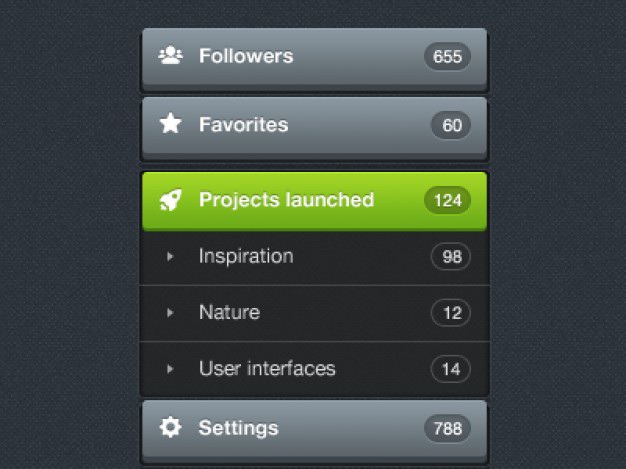This screenshot has height=469, width=626.
Task: Select the User interfaces submenu entry
Action: click(x=315, y=369)
